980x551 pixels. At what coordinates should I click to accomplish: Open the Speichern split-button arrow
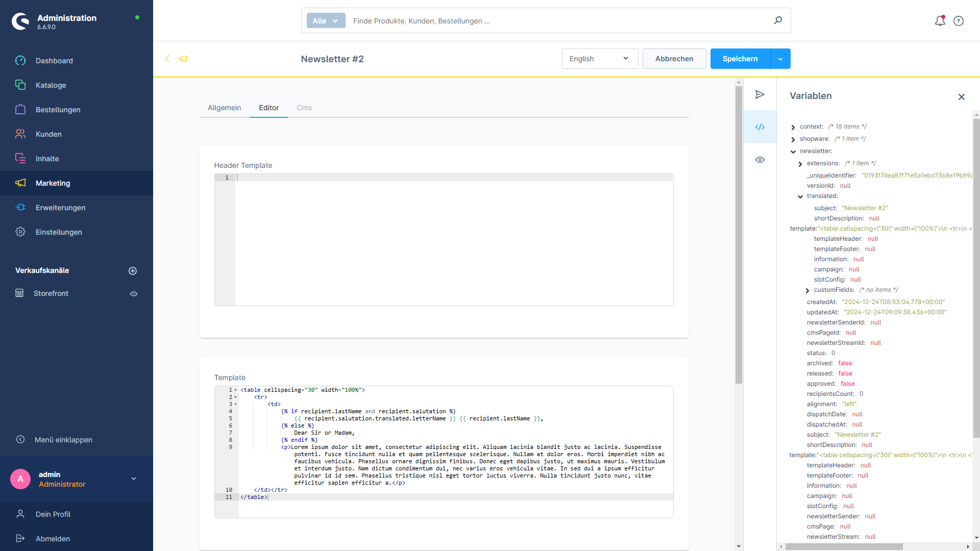780,59
